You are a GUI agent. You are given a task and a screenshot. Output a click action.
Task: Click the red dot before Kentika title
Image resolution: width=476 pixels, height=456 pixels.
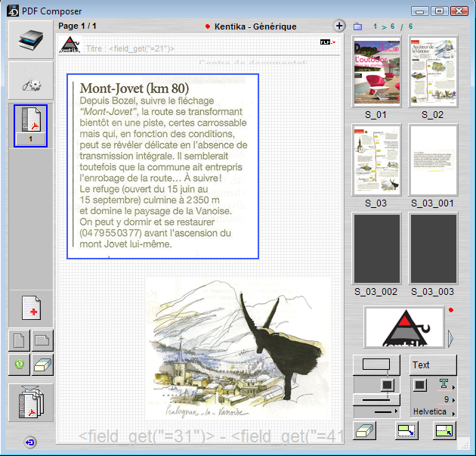pos(208,26)
